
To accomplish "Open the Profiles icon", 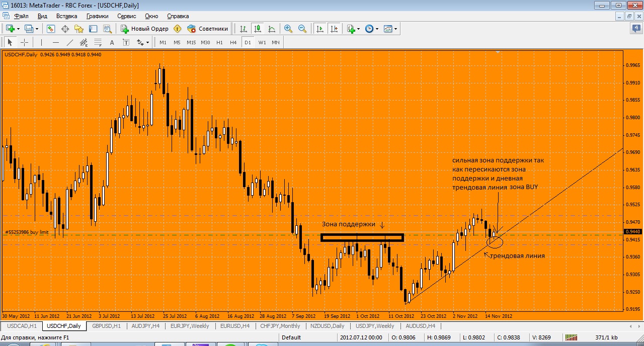I will point(28,29).
